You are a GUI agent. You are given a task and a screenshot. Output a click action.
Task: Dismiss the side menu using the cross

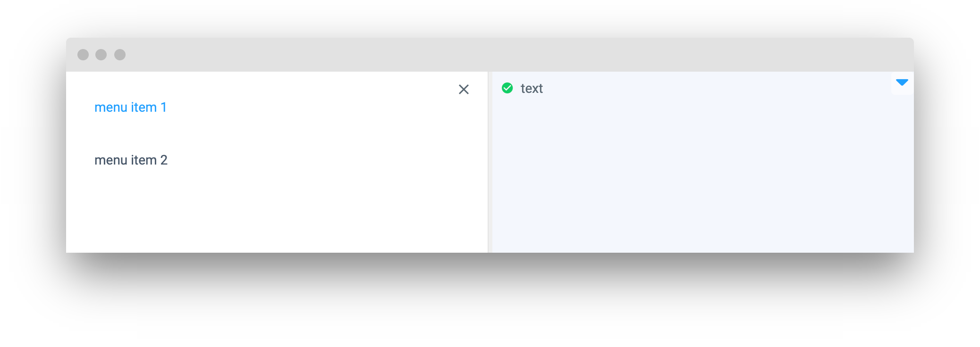pos(464,90)
